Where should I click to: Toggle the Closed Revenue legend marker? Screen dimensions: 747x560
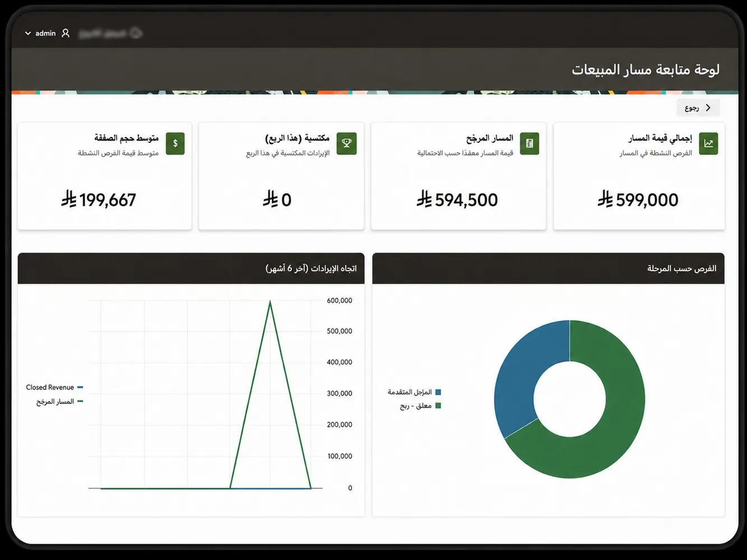80,387
